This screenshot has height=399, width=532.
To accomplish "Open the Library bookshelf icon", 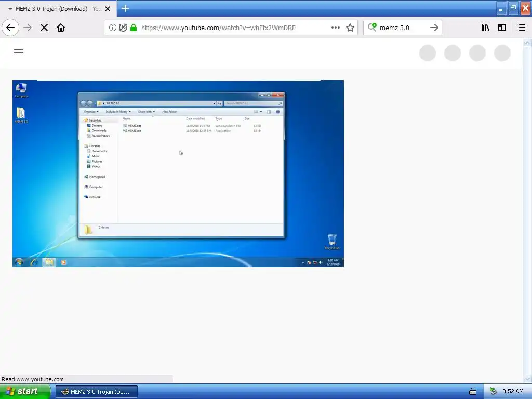I will click(485, 28).
